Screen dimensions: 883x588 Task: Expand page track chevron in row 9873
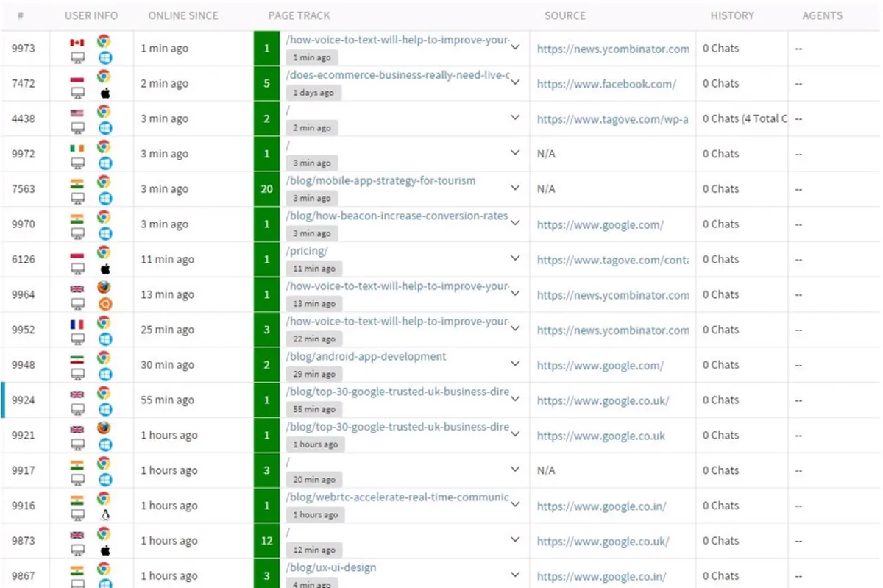coord(515,539)
